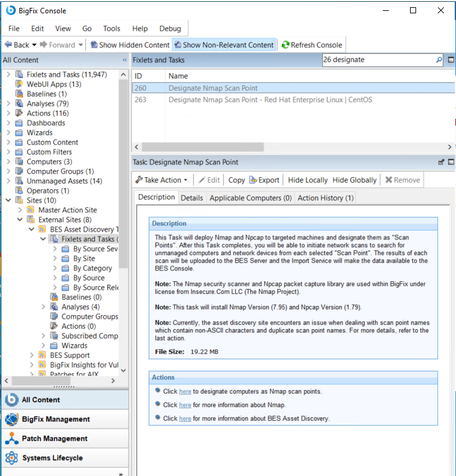Click the WebUI Apps icon in tree

[x=19, y=84]
